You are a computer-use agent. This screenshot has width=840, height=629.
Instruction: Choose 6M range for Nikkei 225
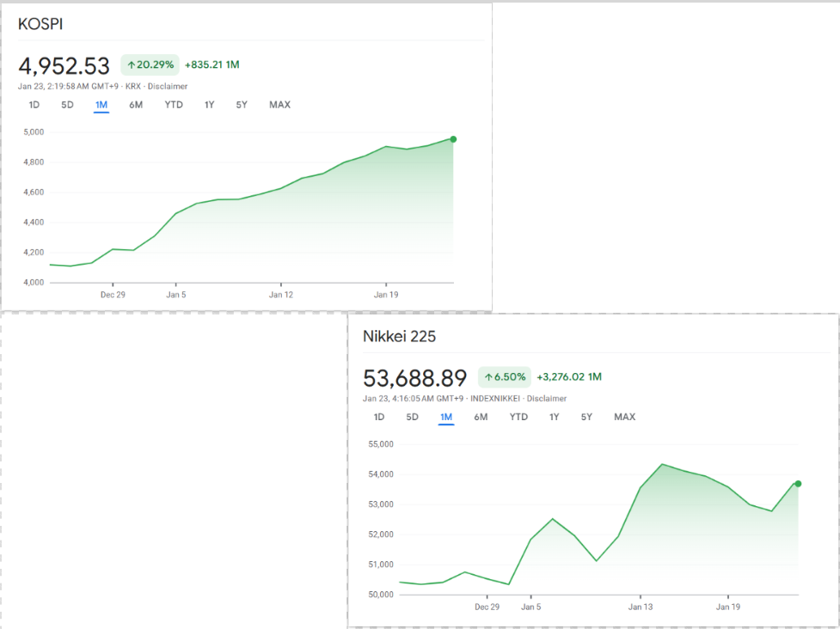481,417
